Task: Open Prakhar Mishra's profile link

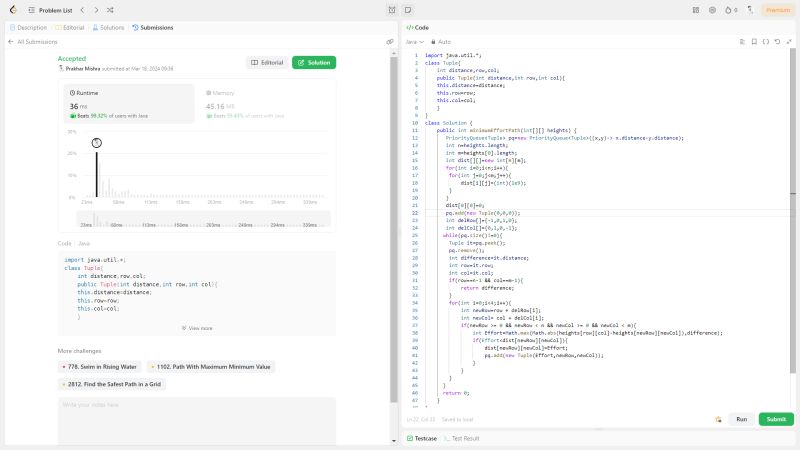Action: click(x=83, y=68)
